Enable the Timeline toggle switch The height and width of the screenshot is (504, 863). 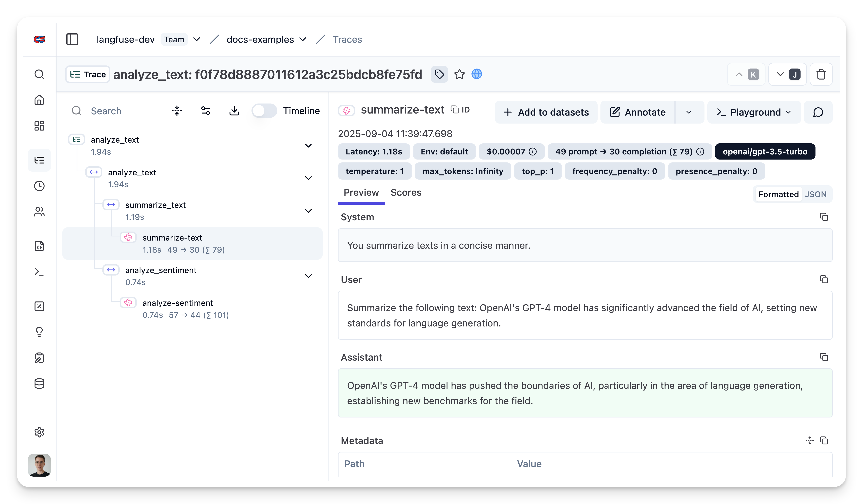[x=264, y=111]
